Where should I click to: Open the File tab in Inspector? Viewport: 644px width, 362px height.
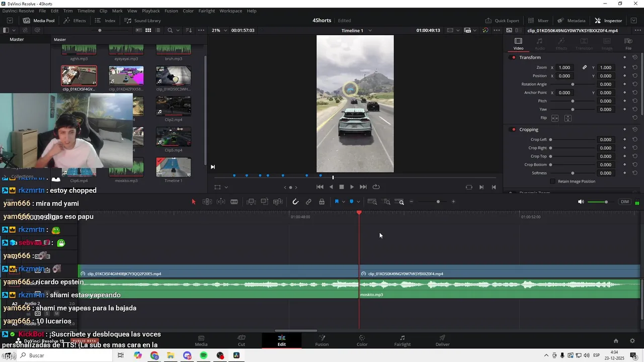click(x=628, y=44)
